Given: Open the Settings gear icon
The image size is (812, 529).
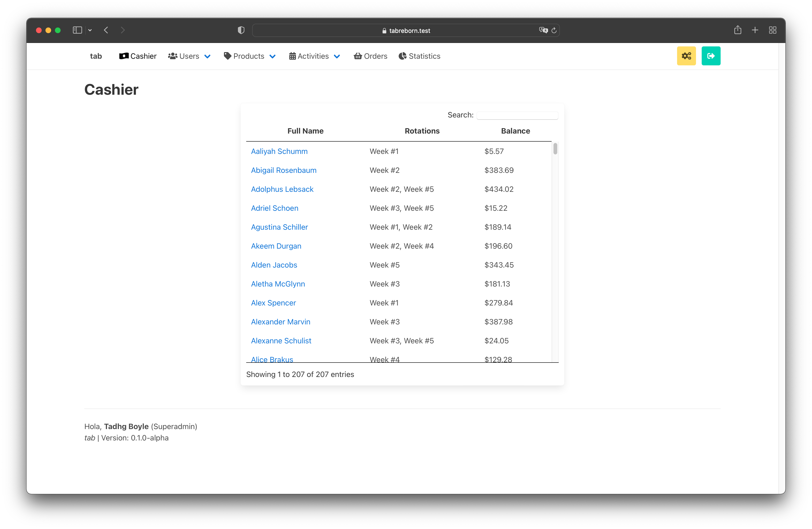Looking at the screenshot, I should pos(687,56).
